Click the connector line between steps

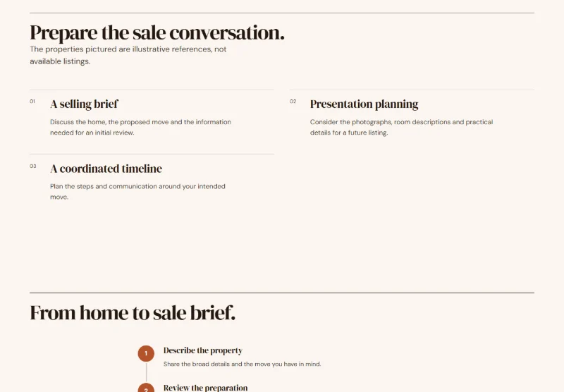click(146, 372)
